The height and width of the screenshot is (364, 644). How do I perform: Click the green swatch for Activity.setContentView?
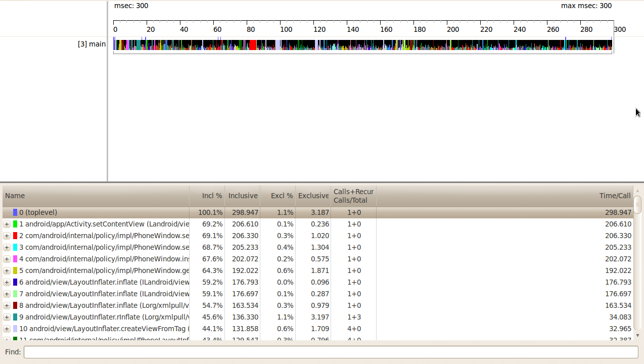15,224
